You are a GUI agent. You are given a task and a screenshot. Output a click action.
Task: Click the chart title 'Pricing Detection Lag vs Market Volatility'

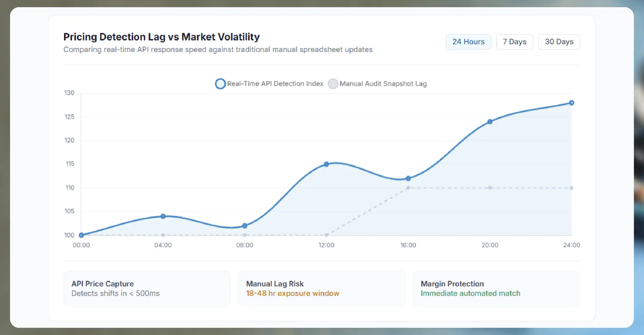(161, 37)
